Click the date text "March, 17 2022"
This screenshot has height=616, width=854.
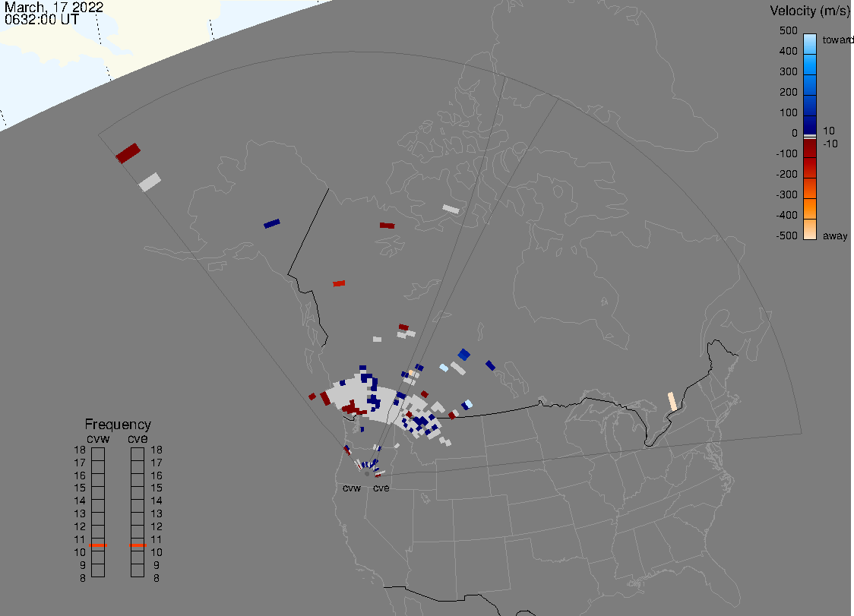[54, 7]
